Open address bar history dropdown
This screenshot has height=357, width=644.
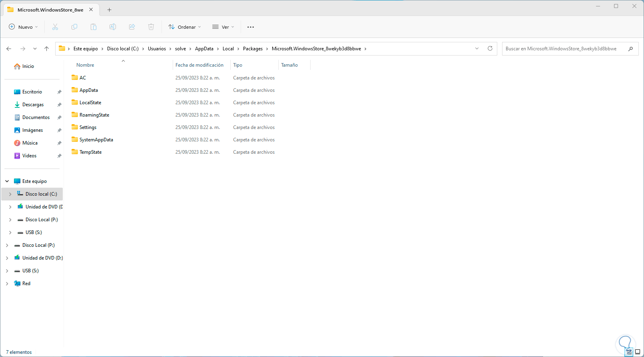click(x=477, y=49)
